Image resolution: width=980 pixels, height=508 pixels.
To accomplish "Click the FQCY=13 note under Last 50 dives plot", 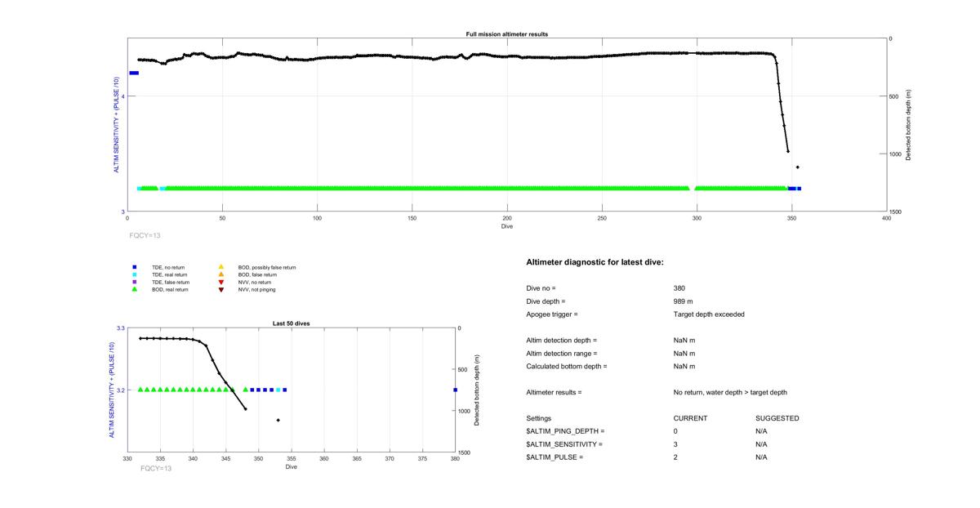I will pyautogui.click(x=156, y=469).
